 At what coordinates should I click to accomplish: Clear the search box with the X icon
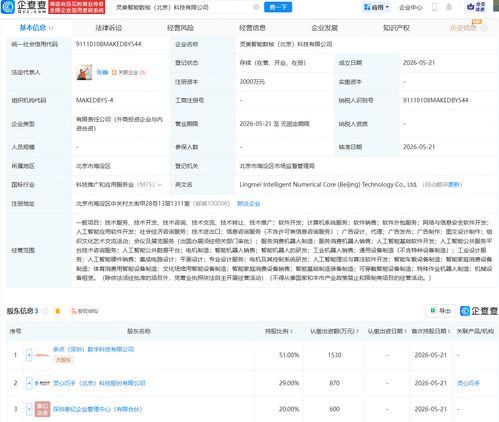click(256, 7)
